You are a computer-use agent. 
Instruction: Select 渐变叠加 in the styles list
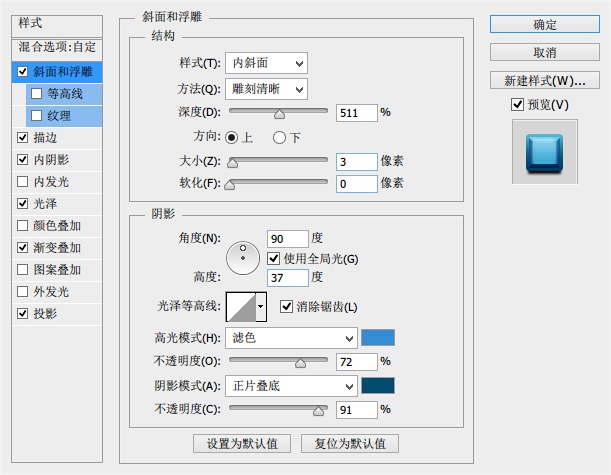pos(57,248)
